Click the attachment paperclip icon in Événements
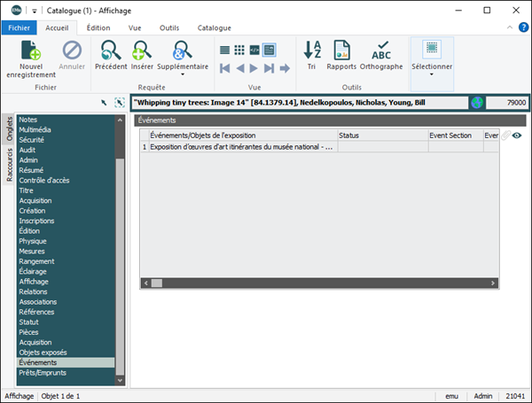This screenshot has width=532, height=403. (505, 136)
